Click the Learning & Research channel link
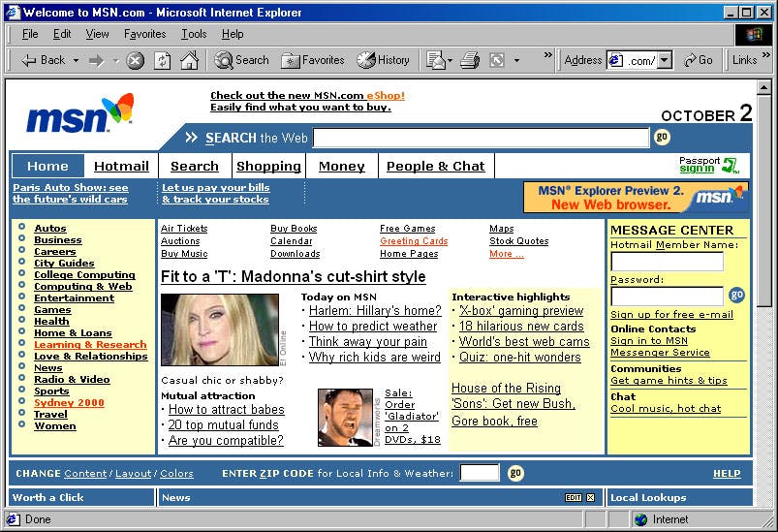 [90, 344]
